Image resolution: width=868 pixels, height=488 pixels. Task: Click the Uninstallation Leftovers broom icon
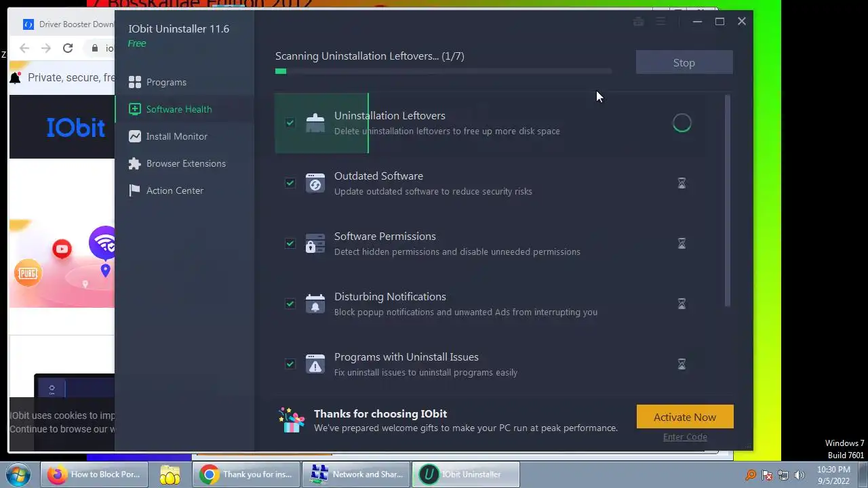(315, 123)
